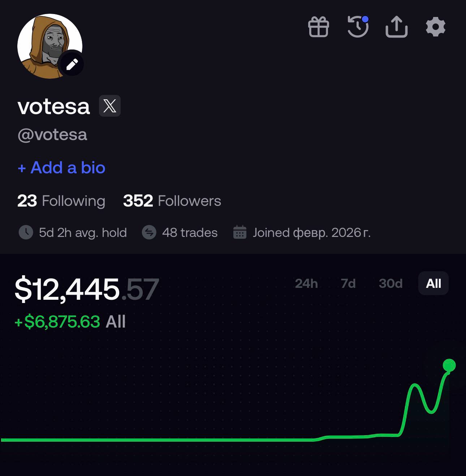Select the 7d chart range
466x476 pixels.
[348, 284]
